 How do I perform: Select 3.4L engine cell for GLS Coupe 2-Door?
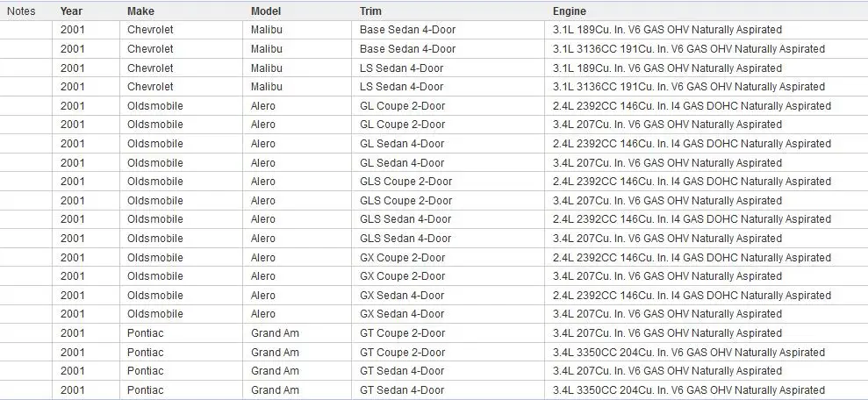(667, 200)
